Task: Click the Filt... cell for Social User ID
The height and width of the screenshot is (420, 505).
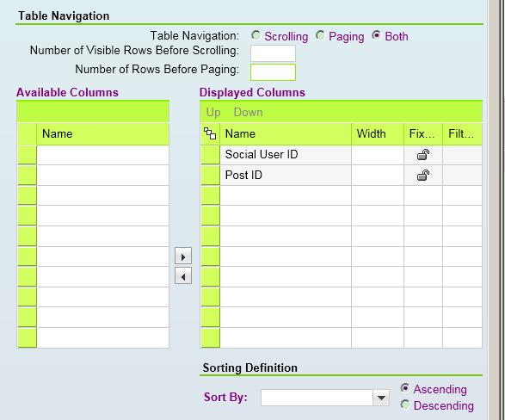Action: click(463, 155)
